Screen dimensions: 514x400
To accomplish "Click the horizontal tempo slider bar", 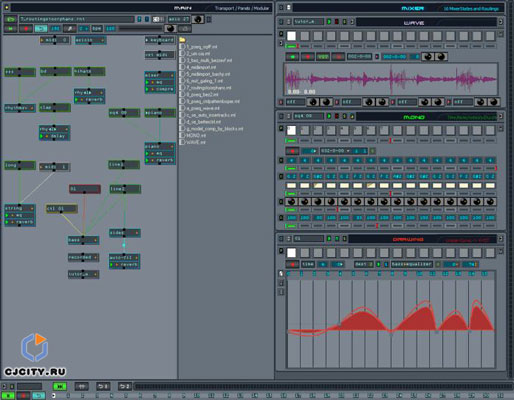I will click(141, 29).
